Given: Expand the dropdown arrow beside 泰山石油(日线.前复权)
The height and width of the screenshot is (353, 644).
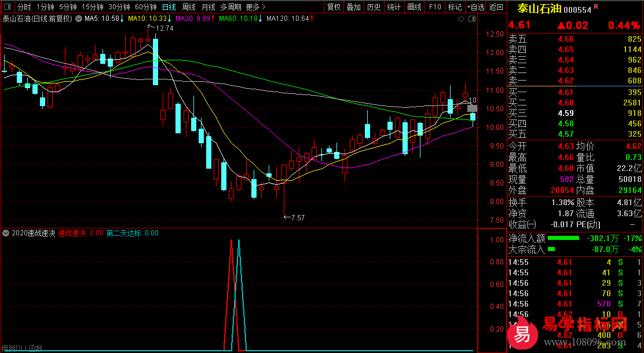Looking at the screenshot, I should pyautogui.click(x=78, y=19).
